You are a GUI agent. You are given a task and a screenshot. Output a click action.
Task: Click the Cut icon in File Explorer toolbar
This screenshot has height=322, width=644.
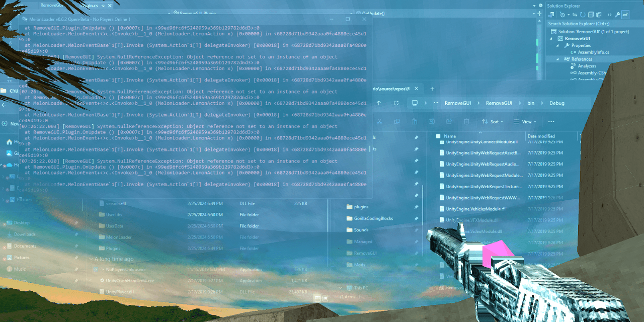[379, 122]
